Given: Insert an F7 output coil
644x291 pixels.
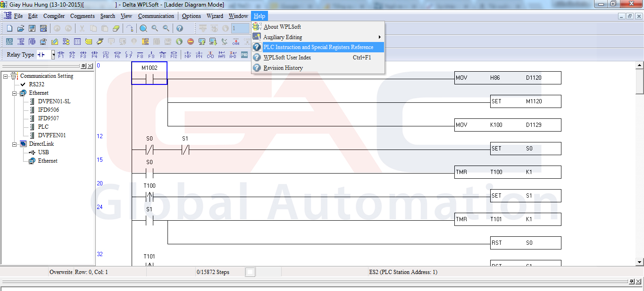Looking at the screenshot, I should click(x=128, y=55).
